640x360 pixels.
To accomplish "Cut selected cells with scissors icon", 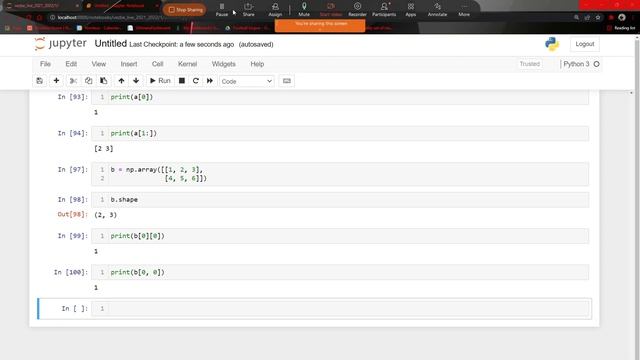I will coord(73,81).
